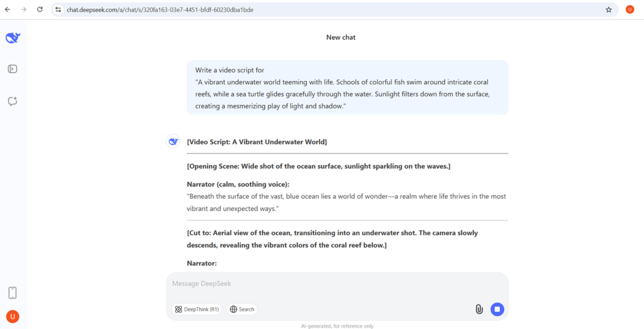Stop the response generation
Screen dimensions: 644x329
[497, 309]
